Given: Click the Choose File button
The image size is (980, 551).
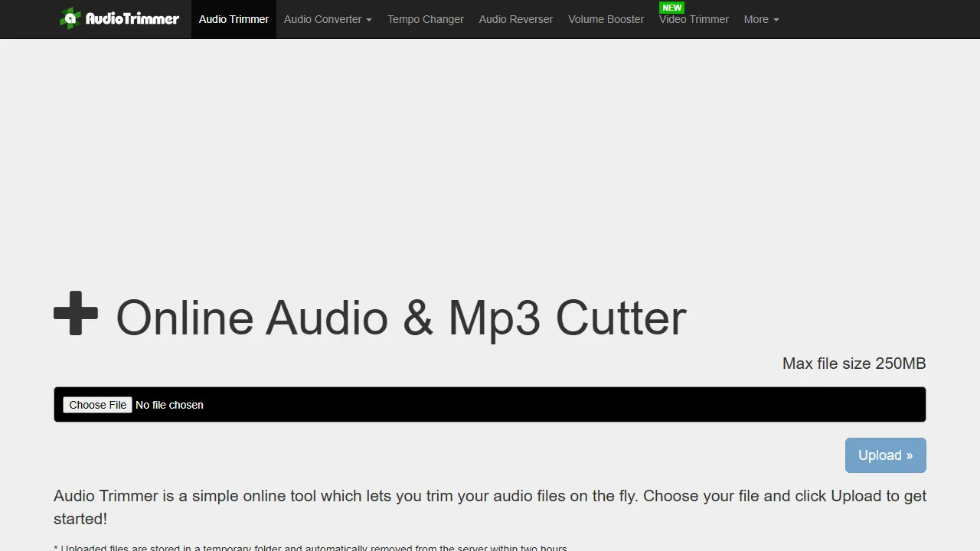Looking at the screenshot, I should point(97,405).
